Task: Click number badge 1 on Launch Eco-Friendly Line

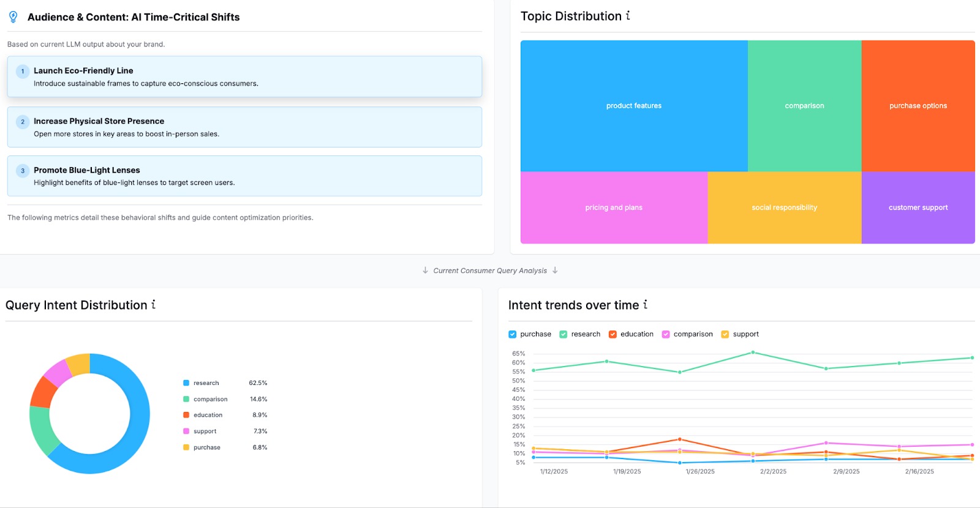Action: pos(23,71)
